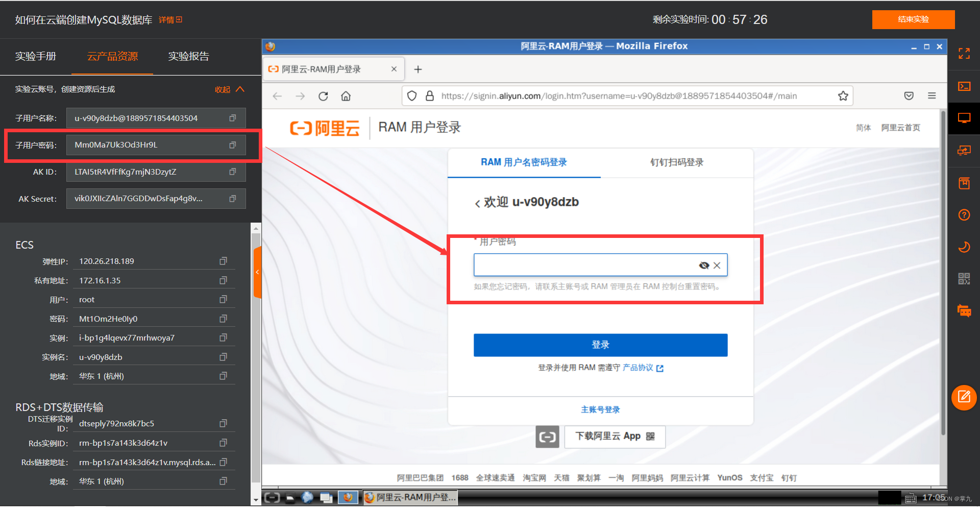This screenshot has height=507, width=980.
Task: Copy the AK ID value
Action: [233, 172]
